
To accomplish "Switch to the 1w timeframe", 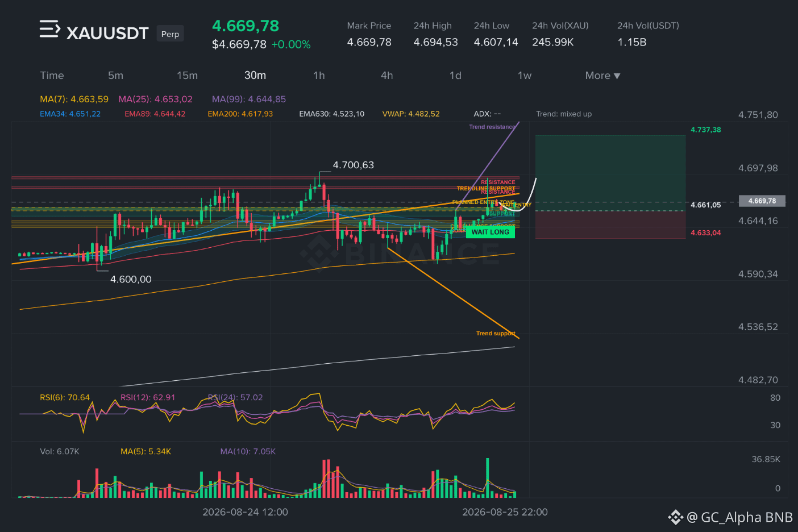I will tap(525, 76).
